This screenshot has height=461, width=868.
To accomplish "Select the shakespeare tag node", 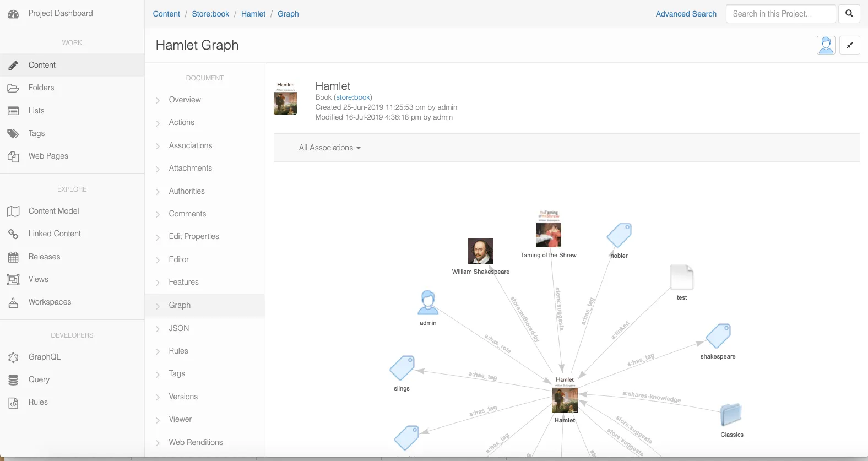I will pyautogui.click(x=718, y=336).
